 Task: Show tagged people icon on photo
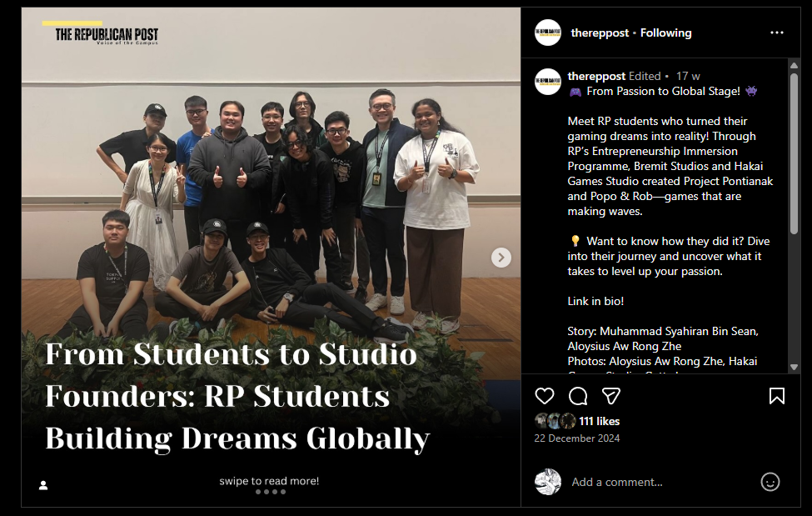(43, 485)
